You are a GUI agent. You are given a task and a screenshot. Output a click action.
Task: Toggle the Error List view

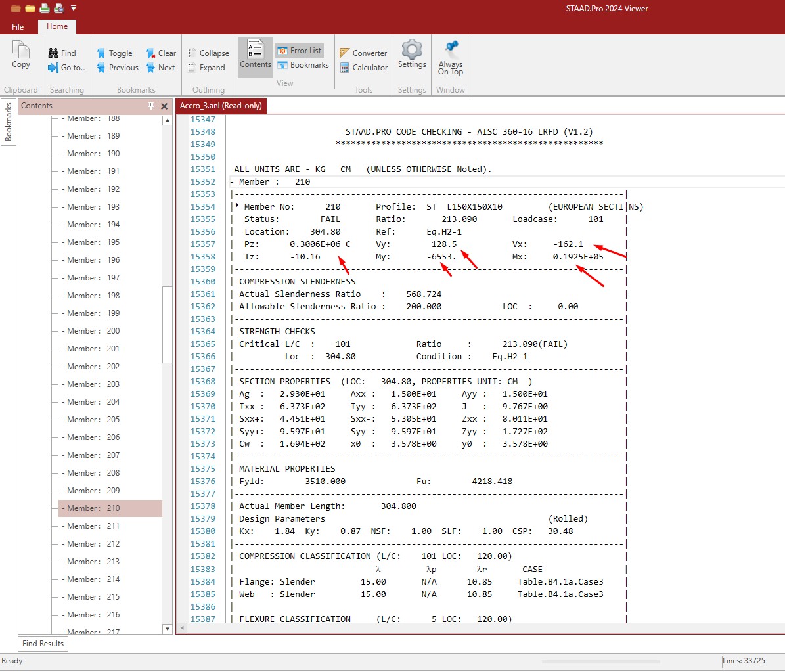(300, 51)
